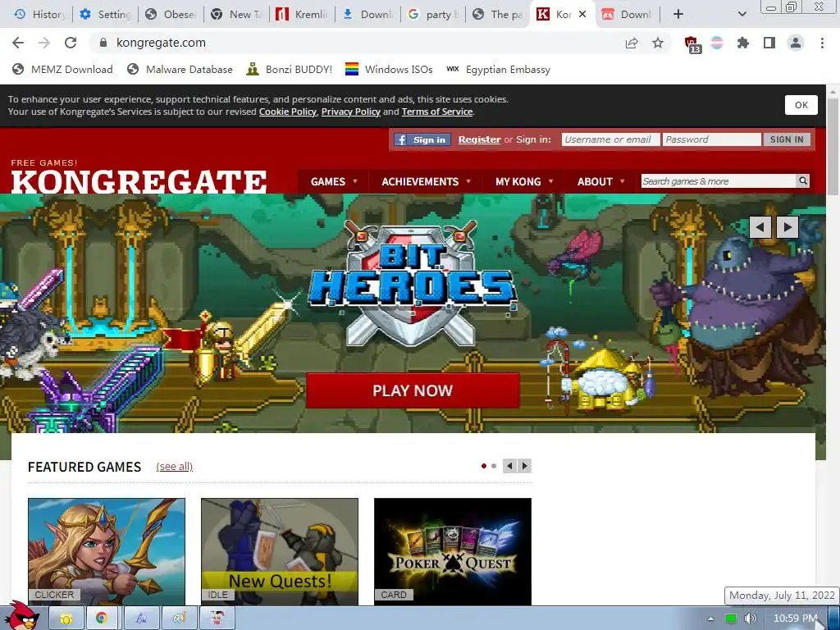840x630 pixels.
Task: Click the Register link
Action: [x=479, y=139]
